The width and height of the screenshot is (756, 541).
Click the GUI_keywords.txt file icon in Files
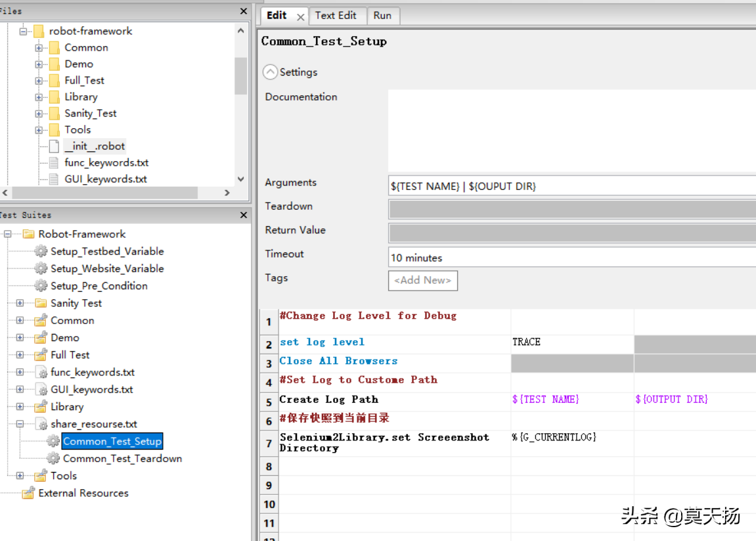click(x=54, y=179)
